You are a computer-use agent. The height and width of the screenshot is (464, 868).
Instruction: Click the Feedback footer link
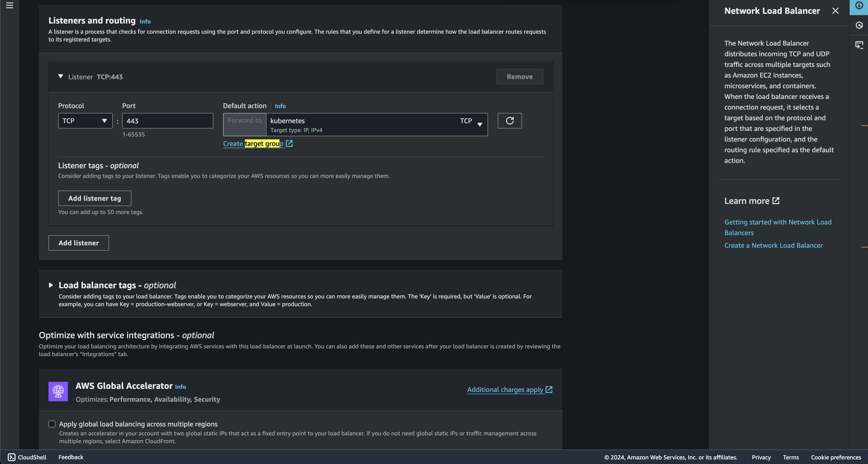[71, 457]
